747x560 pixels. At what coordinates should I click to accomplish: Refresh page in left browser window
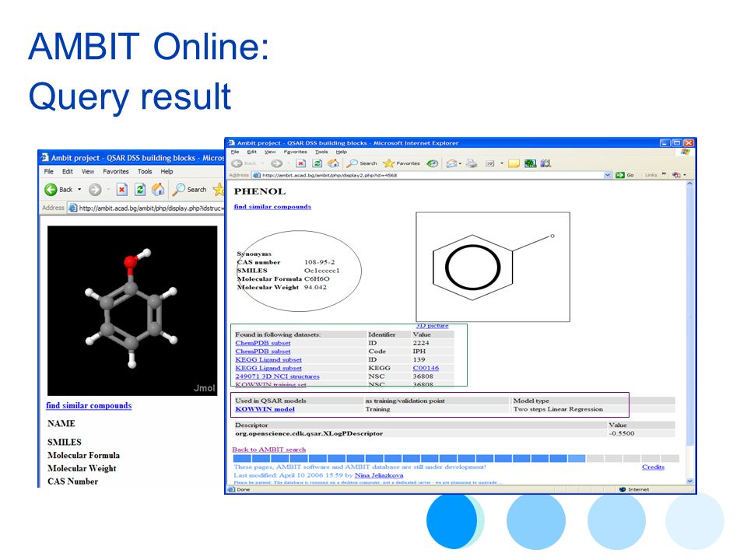[x=140, y=190]
